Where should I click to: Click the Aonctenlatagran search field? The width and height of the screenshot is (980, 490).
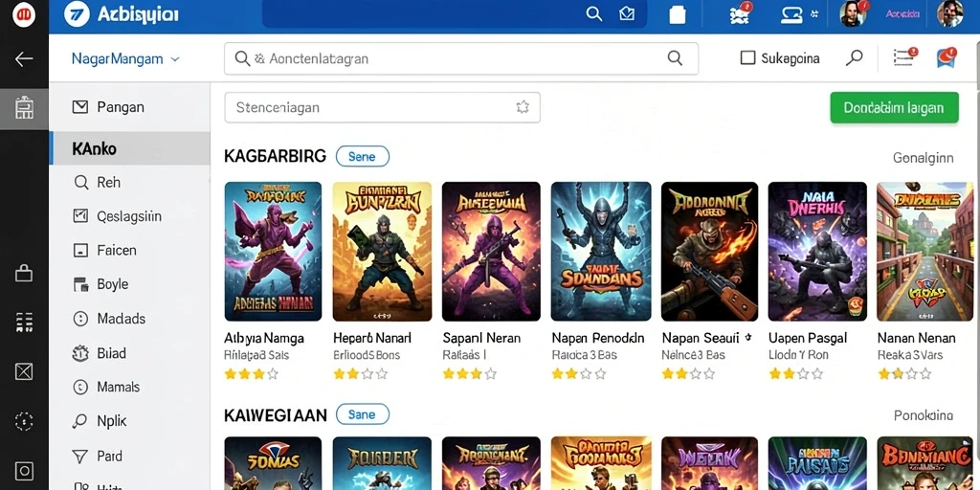pyautogui.click(x=461, y=58)
